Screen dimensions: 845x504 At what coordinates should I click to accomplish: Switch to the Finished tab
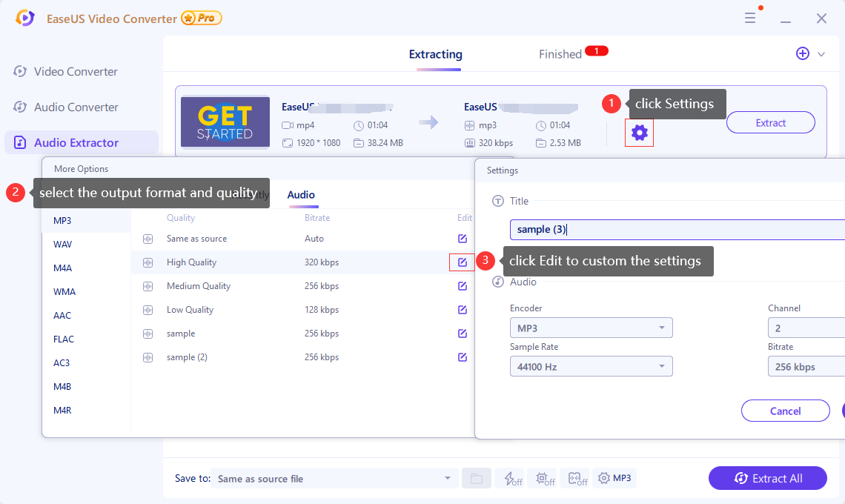click(x=560, y=54)
